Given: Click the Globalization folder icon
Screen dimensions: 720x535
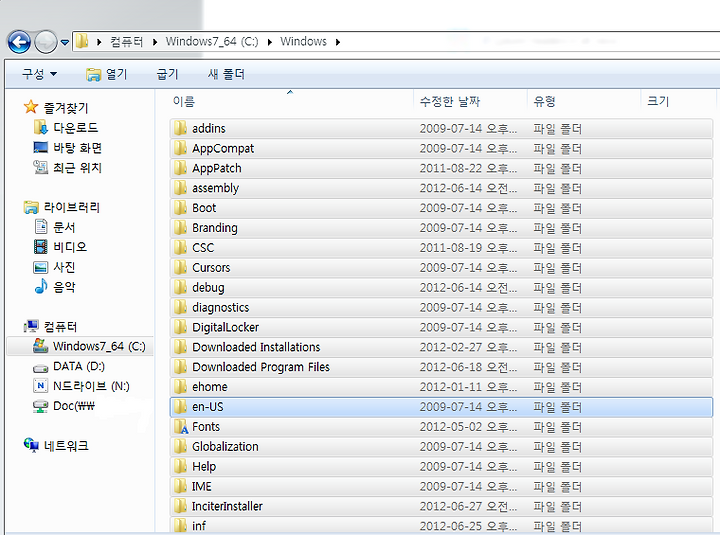Looking at the screenshot, I should 180,446.
